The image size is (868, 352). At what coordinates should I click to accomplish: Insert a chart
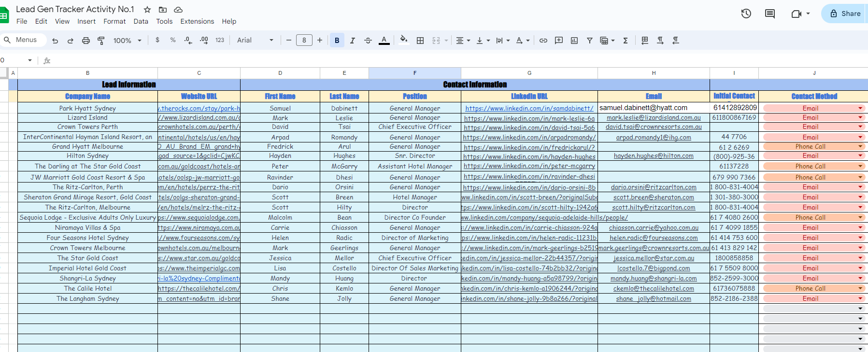click(x=574, y=41)
